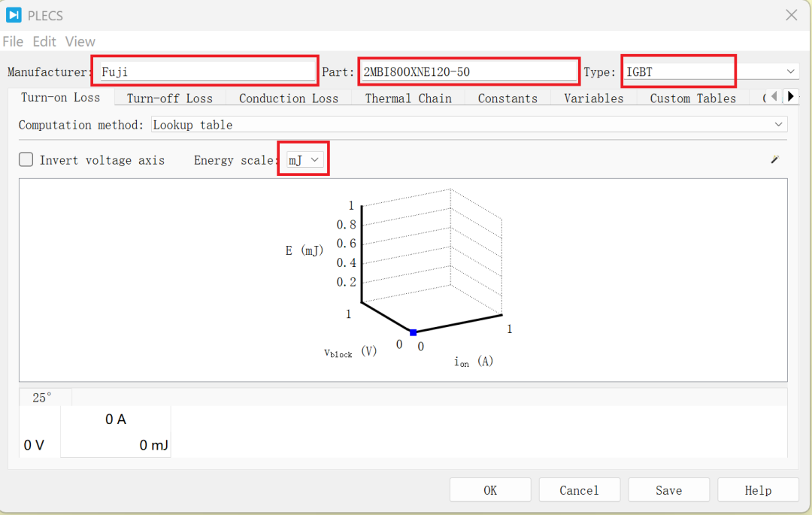Screen dimensions: 812x515
Task: Open the Type IGBT dropdown
Action: [710, 71]
